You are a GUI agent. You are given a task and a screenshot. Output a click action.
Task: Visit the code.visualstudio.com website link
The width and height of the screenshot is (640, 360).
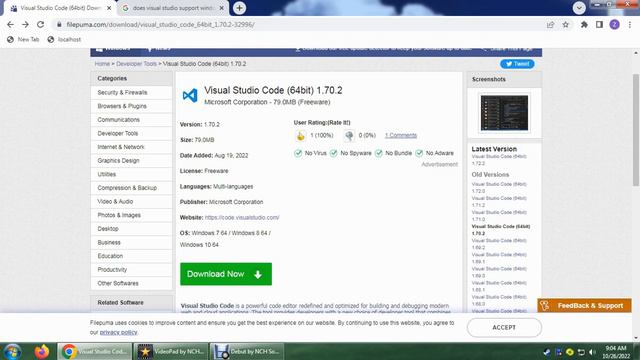tap(242, 218)
